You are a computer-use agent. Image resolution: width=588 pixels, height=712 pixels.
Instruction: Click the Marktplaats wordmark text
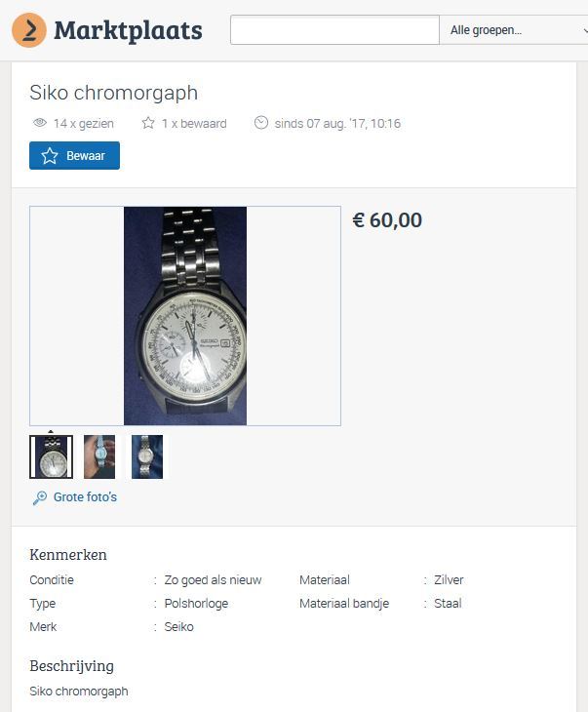[128, 30]
